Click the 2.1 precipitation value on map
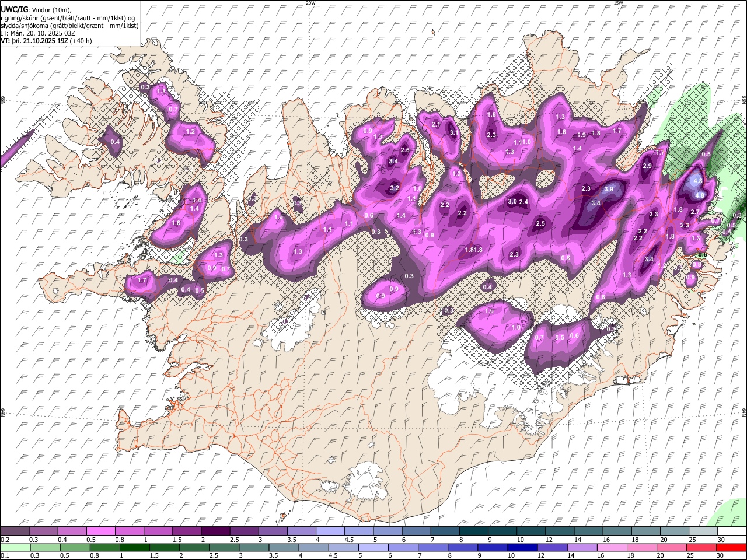 click(x=436, y=124)
